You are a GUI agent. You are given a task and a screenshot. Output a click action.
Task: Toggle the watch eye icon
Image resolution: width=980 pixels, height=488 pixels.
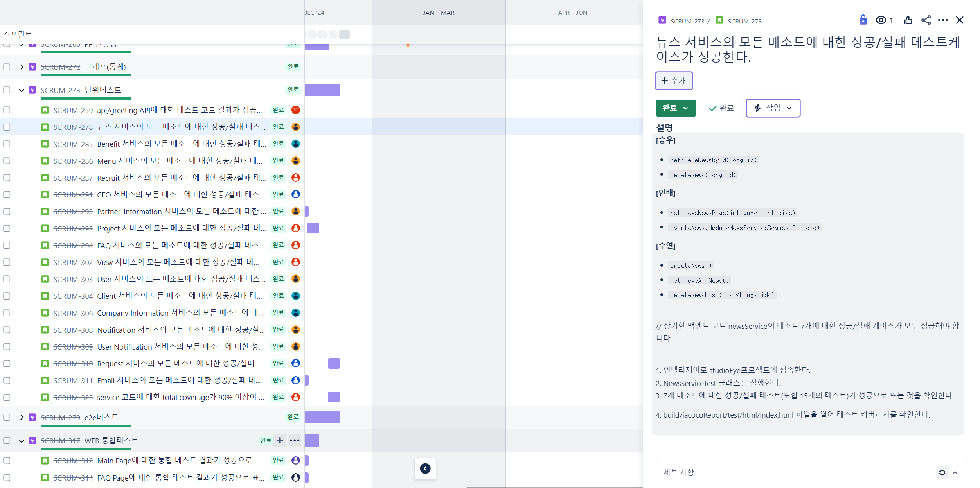tap(881, 20)
